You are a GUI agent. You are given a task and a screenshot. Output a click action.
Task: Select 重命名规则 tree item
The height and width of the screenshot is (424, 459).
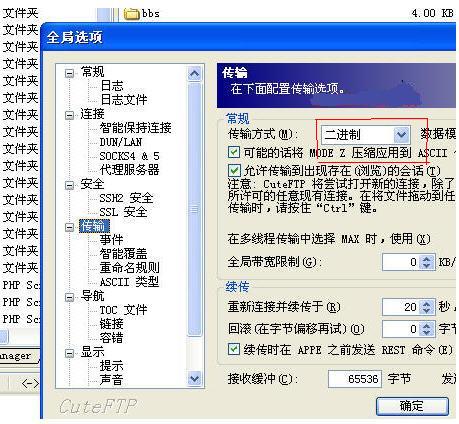click(129, 267)
